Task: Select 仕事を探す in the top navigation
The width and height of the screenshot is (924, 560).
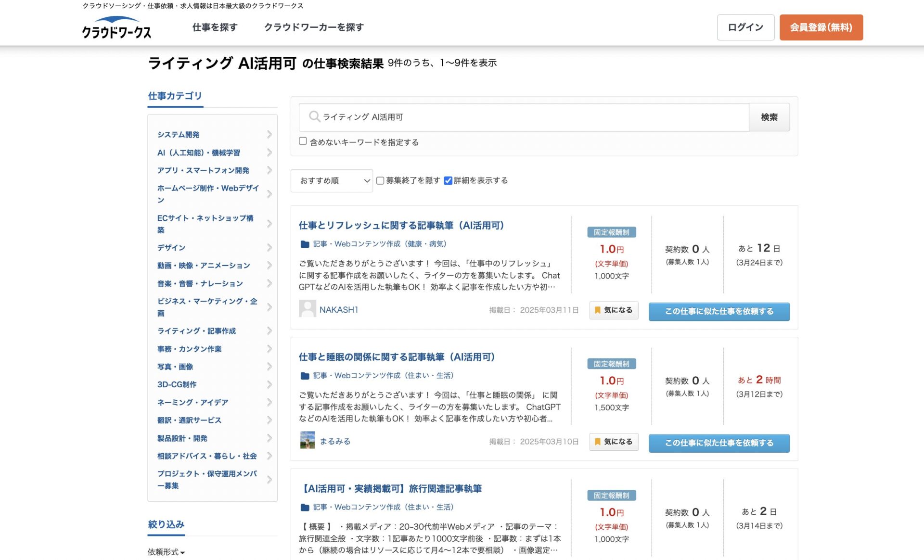Action: pyautogui.click(x=214, y=27)
